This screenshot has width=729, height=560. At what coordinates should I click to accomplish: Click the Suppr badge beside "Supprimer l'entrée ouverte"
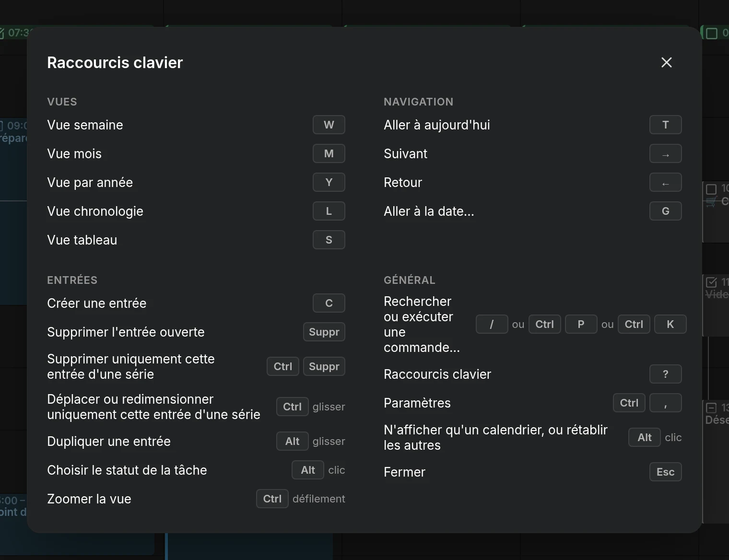[324, 332]
